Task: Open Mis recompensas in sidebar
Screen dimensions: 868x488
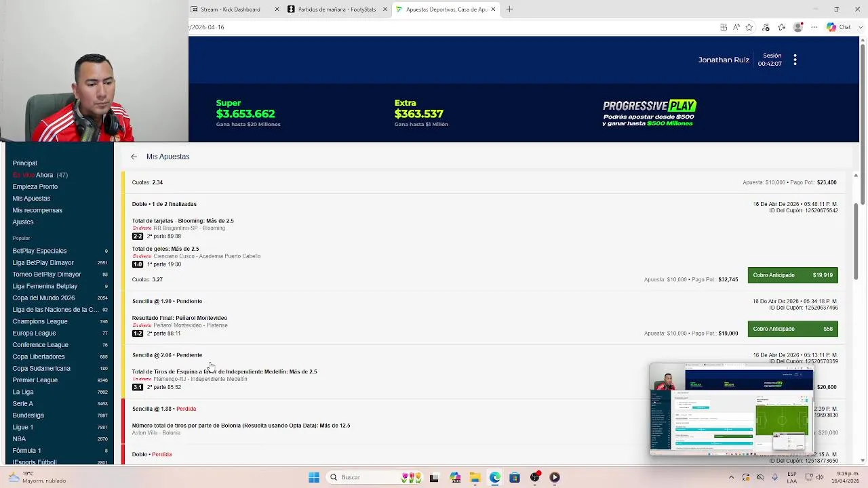Action: pos(37,210)
